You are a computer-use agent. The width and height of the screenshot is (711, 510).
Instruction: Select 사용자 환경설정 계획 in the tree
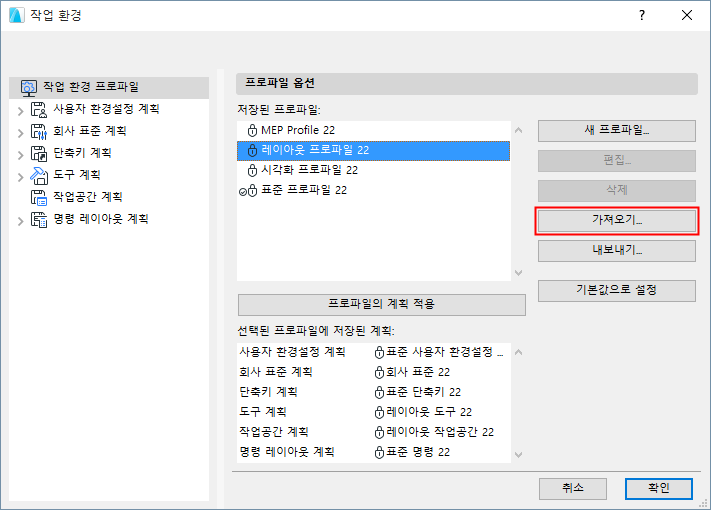click(x=106, y=109)
